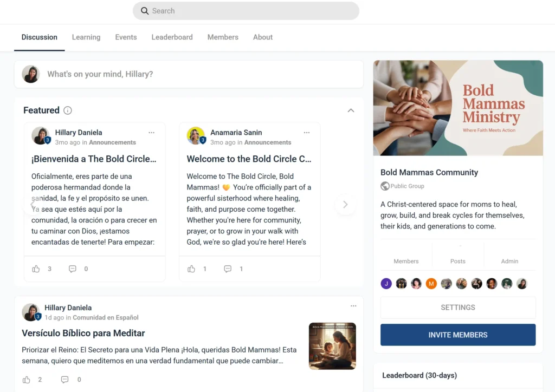The width and height of the screenshot is (555, 392).
Task: Switch to the Learning tab
Action: (x=86, y=37)
